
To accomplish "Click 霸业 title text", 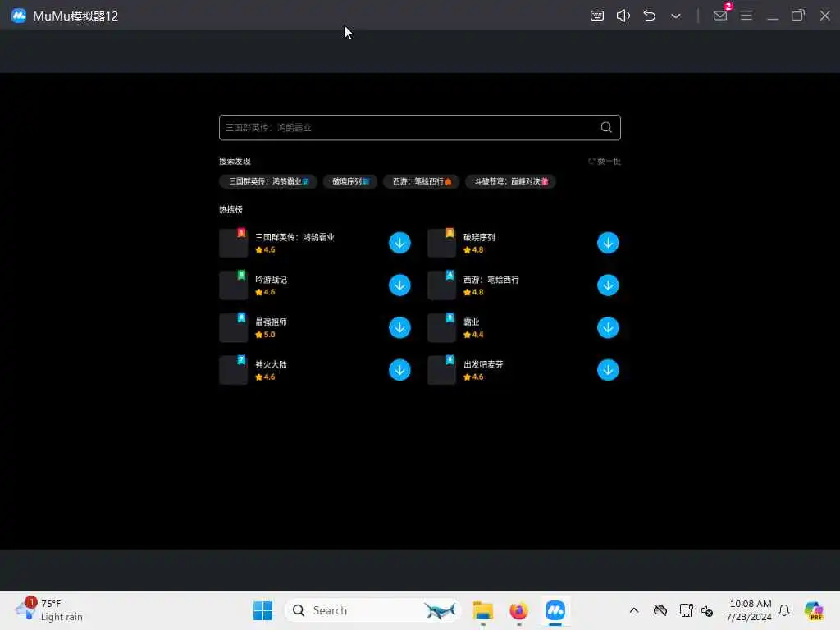I will pos(472,322).
